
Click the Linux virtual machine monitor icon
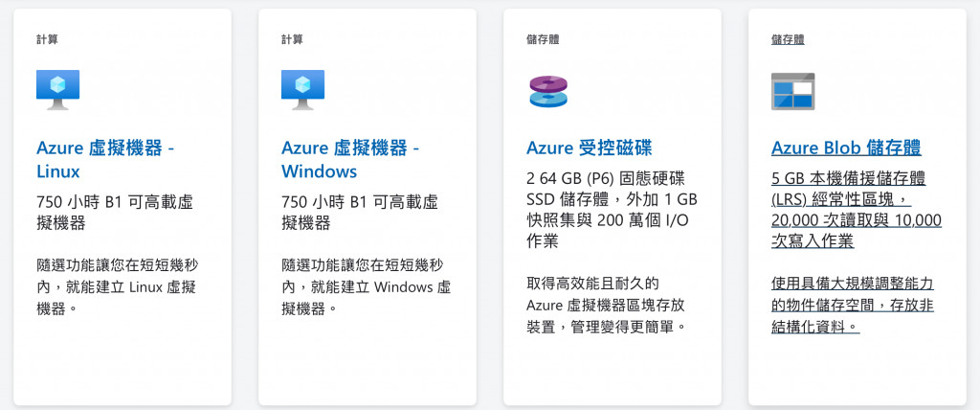coord(58,89)
